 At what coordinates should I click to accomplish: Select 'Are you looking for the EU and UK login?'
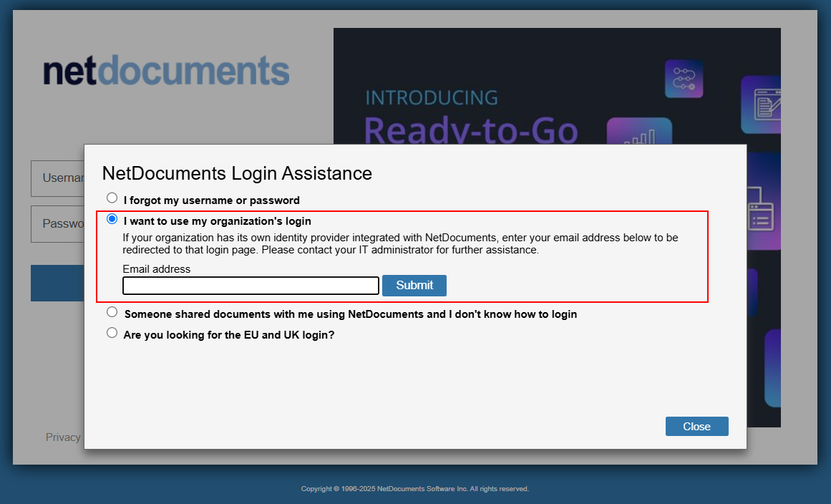(x=112, y=333)
